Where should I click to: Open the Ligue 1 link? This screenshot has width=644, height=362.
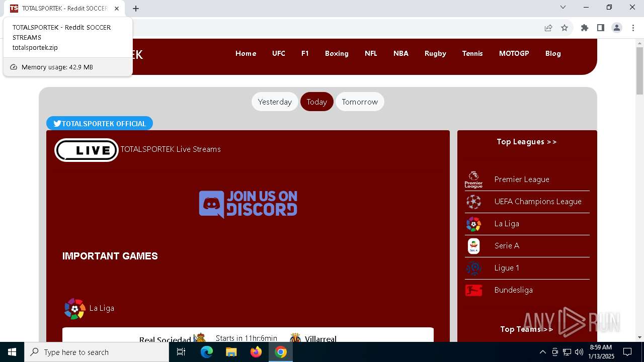507,268
